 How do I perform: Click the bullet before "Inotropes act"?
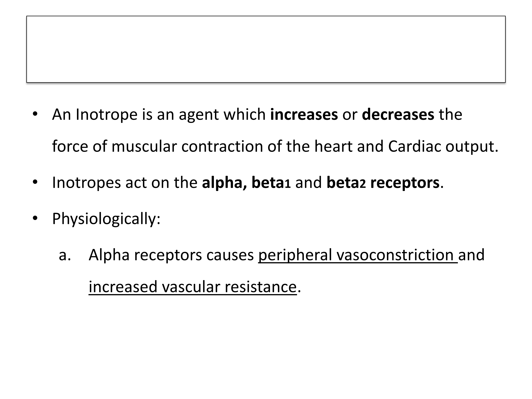[x=35, y=182]
